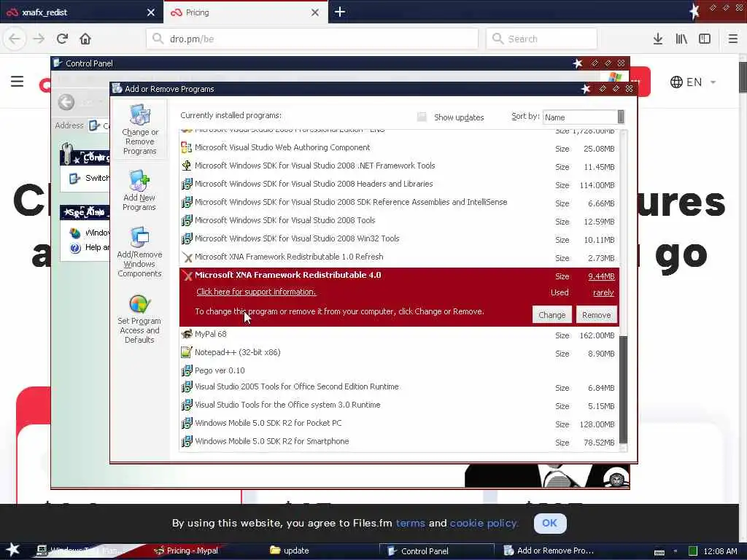Click the browser Search field
This screenshot has width=747, height=560.
coord(542,39)
